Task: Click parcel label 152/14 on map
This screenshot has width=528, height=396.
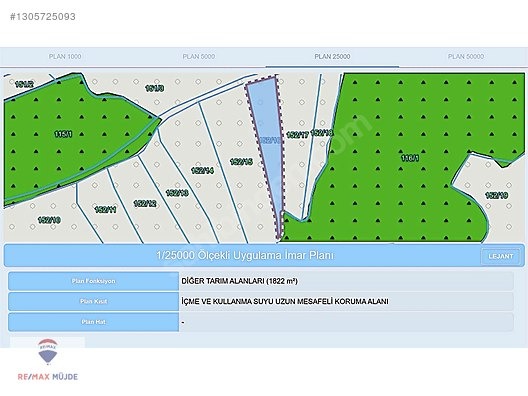Action: 202,171
